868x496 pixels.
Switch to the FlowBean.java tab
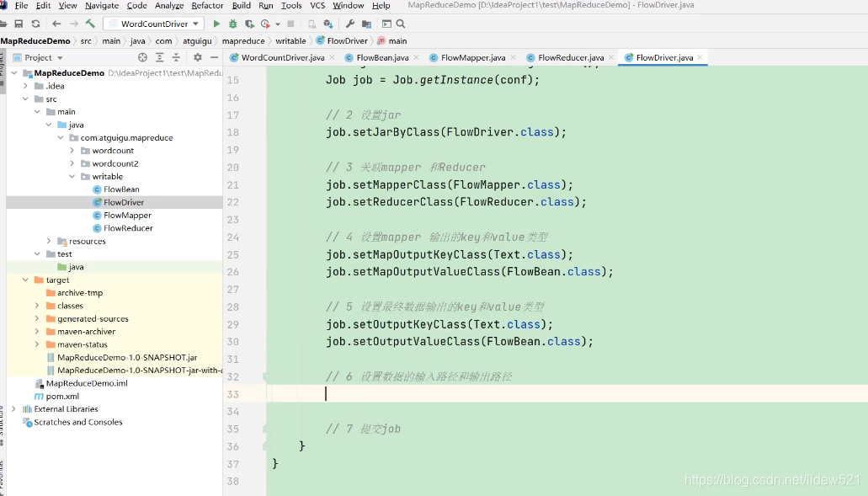coord(382,57)
